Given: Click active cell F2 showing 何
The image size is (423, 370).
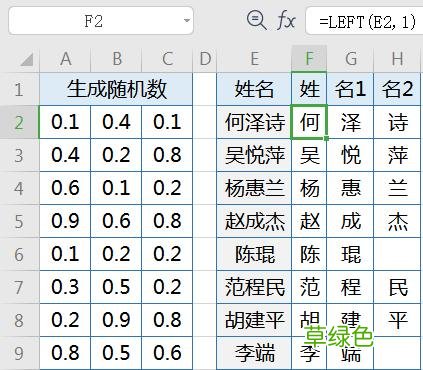Looking at the screenshot, I should pyautogui.click(x=309, y=122).
